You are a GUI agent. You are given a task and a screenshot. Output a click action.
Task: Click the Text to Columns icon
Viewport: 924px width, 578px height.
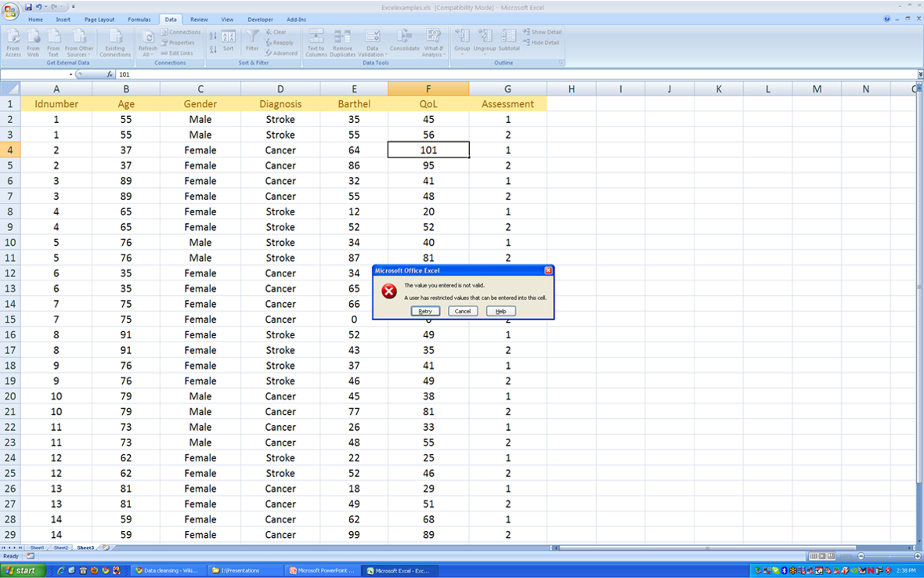(x=316, y=37)
